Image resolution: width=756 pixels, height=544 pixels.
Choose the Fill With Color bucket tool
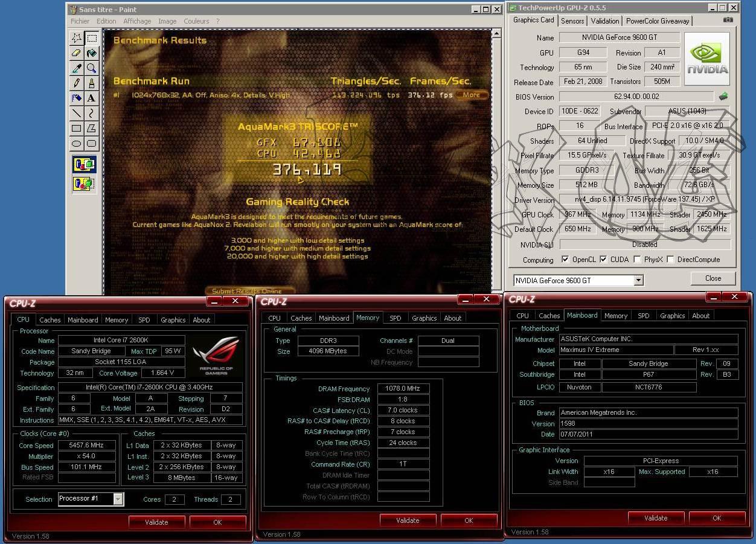coord(92,53)
